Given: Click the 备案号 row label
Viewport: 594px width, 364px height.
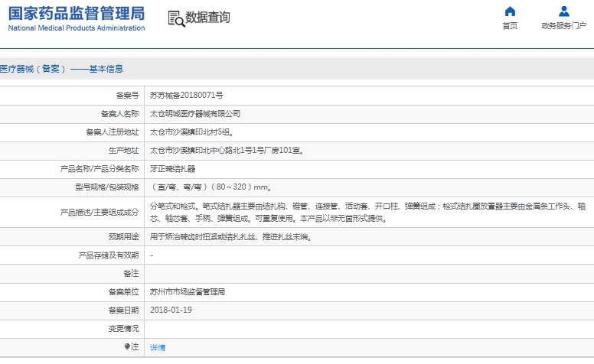Looking at the screenshot, I should click(127, 96).
